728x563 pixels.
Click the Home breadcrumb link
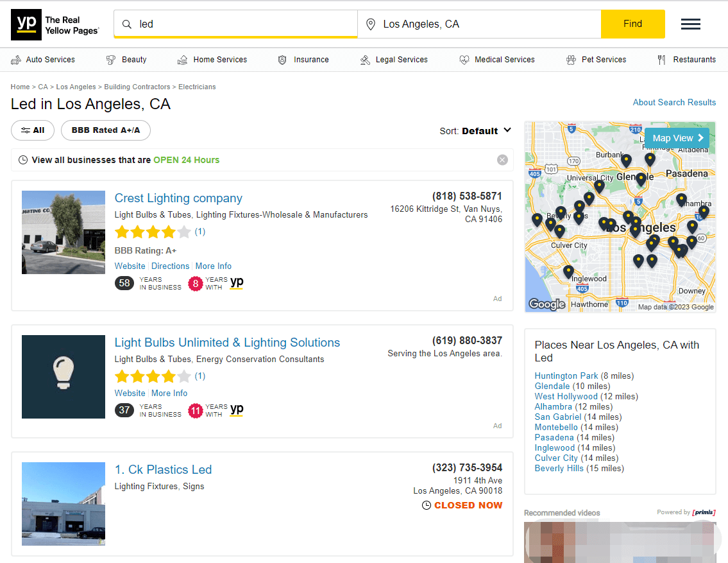20,87
